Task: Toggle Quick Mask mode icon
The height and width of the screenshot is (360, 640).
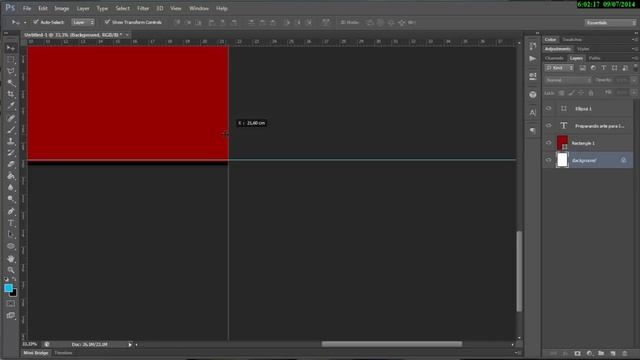Action: [x=11, y=304]
